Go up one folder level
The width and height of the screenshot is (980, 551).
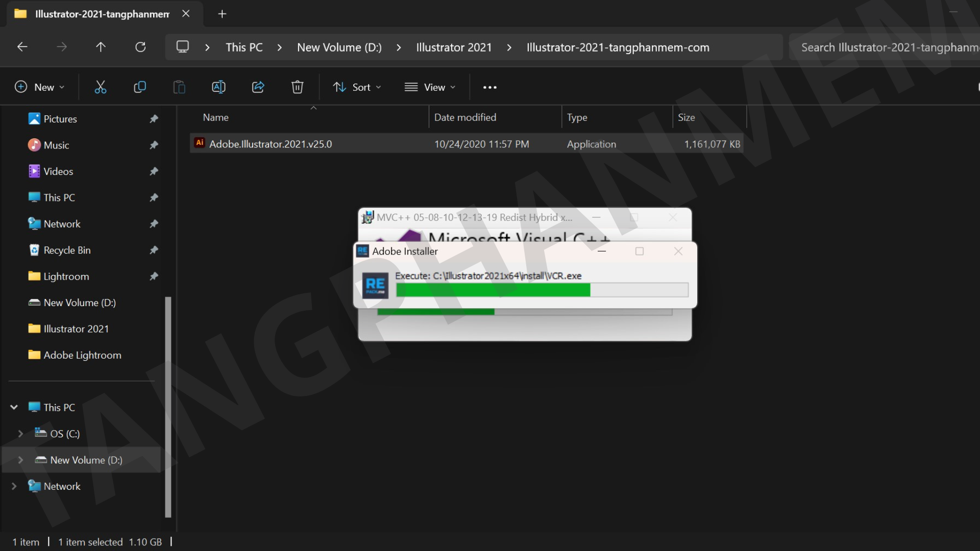pos(101,47)
